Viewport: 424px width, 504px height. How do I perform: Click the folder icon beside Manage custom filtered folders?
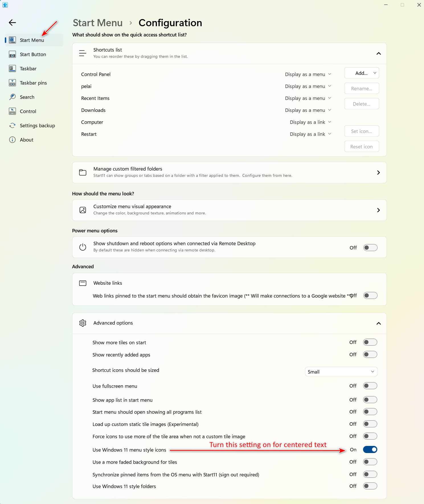(83, 172)
